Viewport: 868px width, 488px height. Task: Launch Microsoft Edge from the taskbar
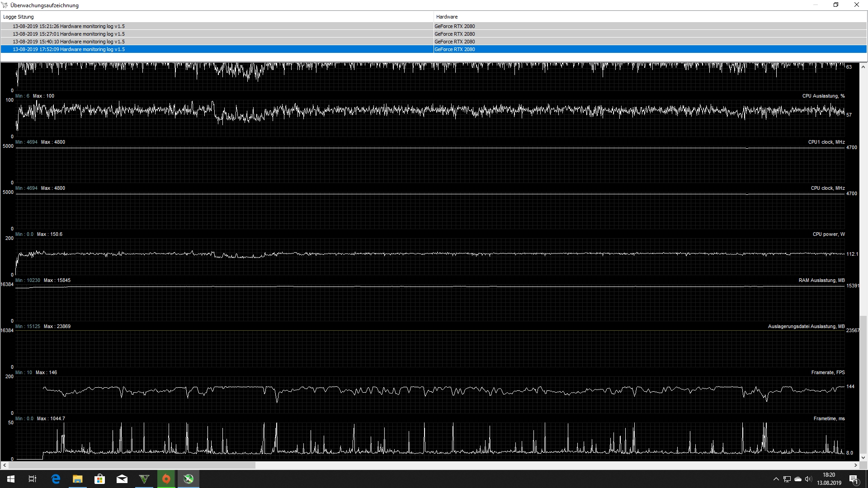click(x=56, y=479)
